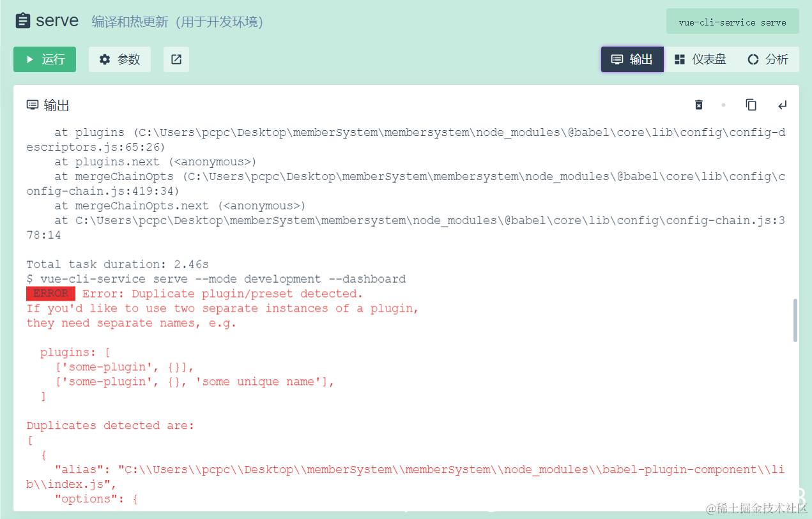Click the 'Total task duration: 2.46s' line
Image resolution: width=812 pixels, height=519 pixels.
(x=118, y=264)
